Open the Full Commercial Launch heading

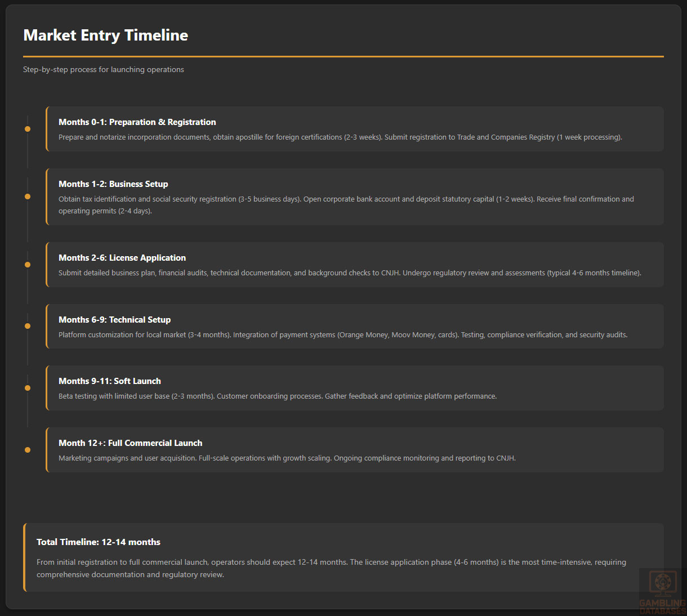click(x=131, y=443)
